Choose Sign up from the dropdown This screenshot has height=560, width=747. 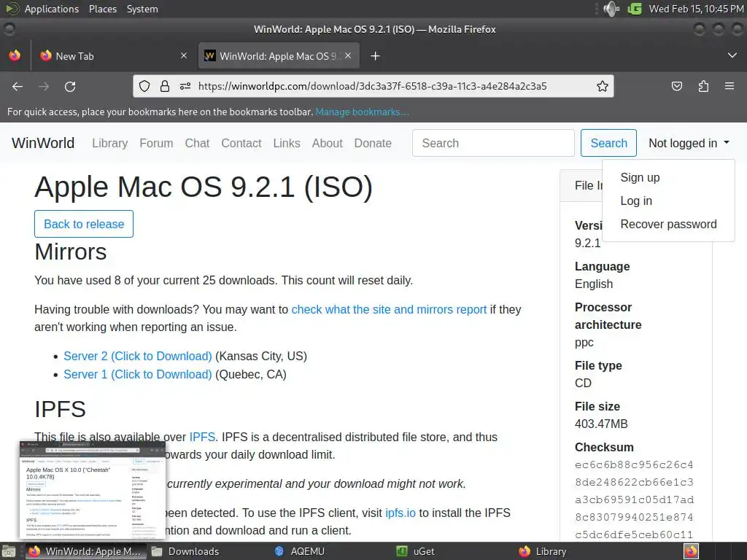pyautogui.click(x=640, y=178)
